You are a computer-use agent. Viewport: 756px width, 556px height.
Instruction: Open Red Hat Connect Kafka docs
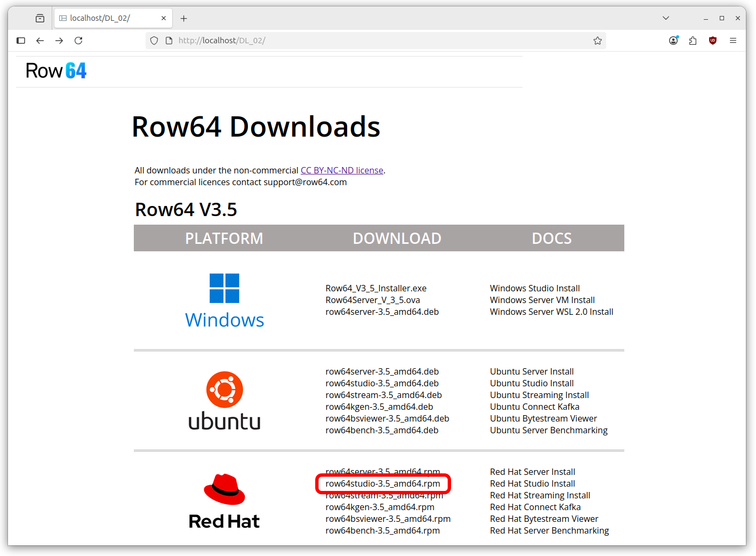pos(535,507)
